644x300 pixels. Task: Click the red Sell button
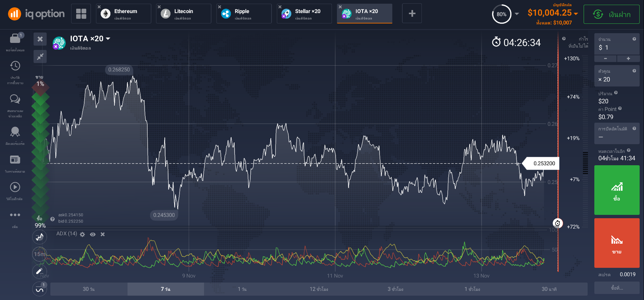click(x=616, y=243)
